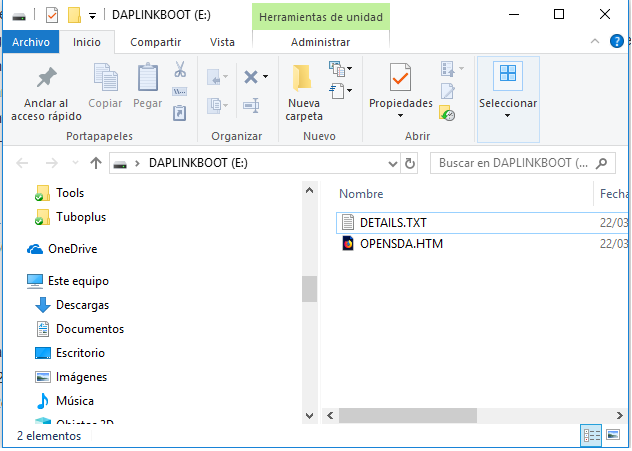This screenshot has width=632, height=451.
Task: Click the Mover a icon
Action: point(214,77)
